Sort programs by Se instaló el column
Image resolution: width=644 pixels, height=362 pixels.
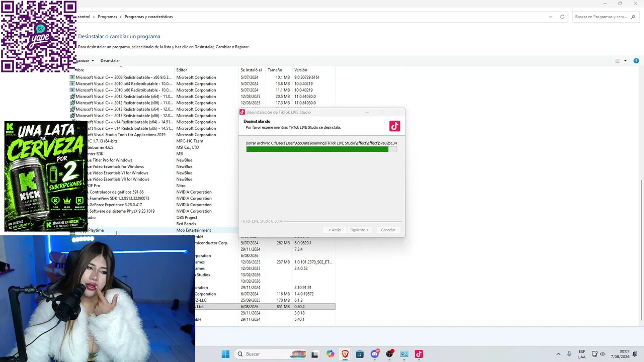251,70
